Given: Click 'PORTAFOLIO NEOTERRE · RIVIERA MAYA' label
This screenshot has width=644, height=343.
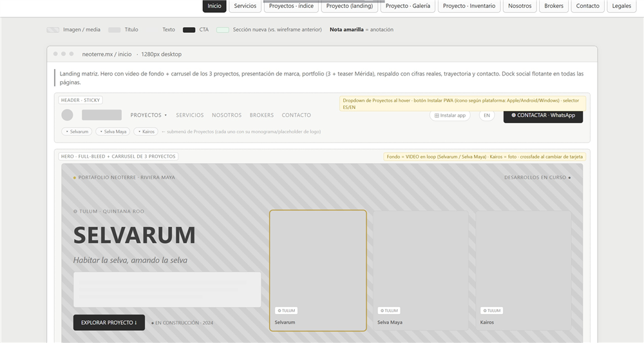Looking at the screenshot, I should pos(124,177).
